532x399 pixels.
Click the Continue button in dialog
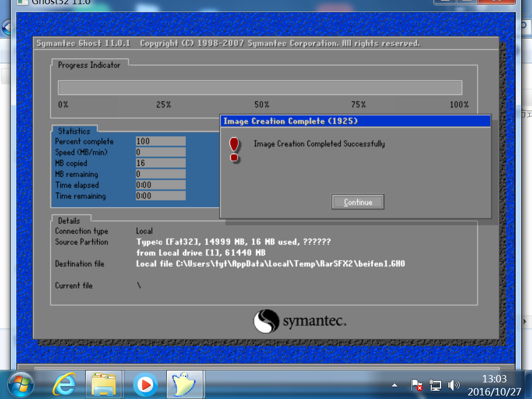pos(357,202)
